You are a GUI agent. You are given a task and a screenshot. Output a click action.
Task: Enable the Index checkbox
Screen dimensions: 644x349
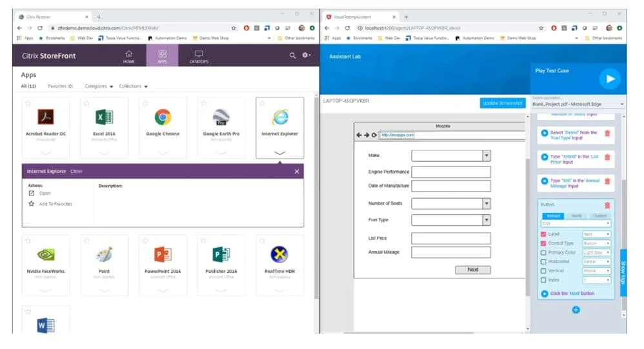[x=543, y=280]
